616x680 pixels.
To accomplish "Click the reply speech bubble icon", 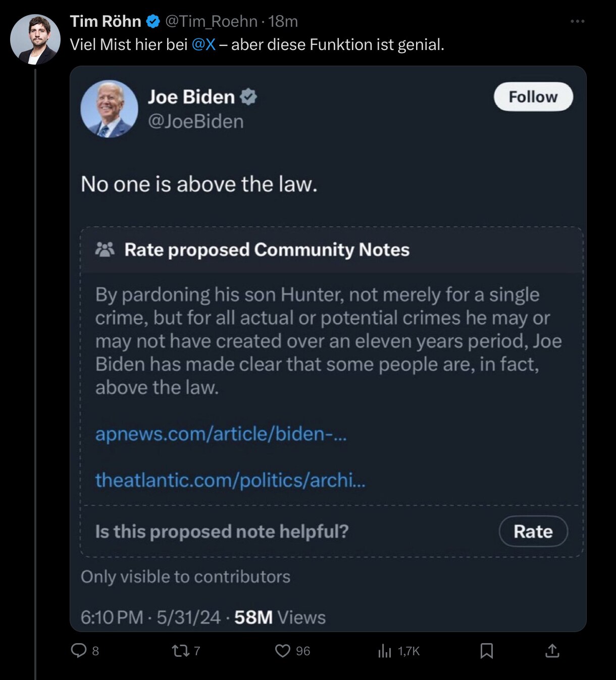I will pos(79,650).
